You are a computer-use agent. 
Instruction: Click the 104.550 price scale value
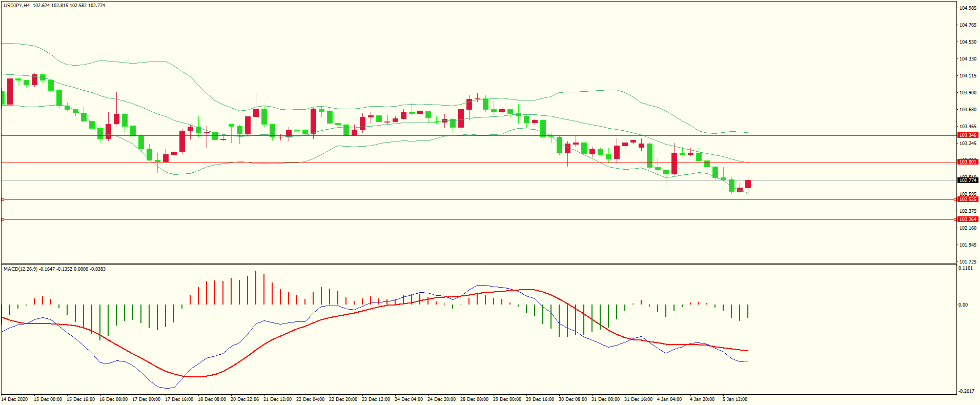point(968,42)
